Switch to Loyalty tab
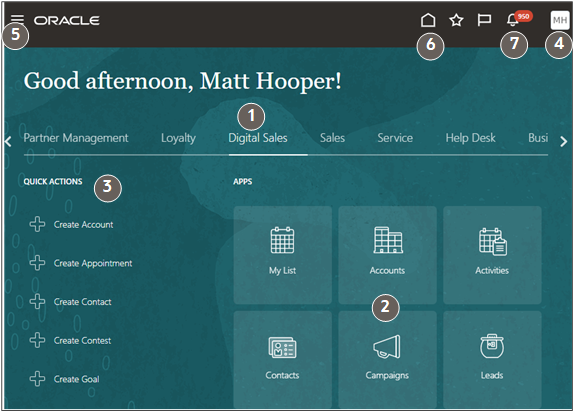Viewport: 574px width, 412px height. pos(178,138)
